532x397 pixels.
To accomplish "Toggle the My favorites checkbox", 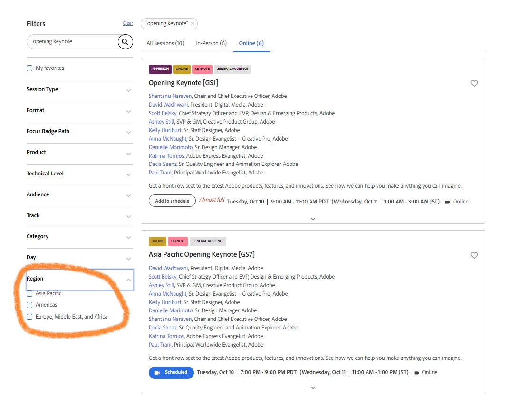I will tap(29, 68).
